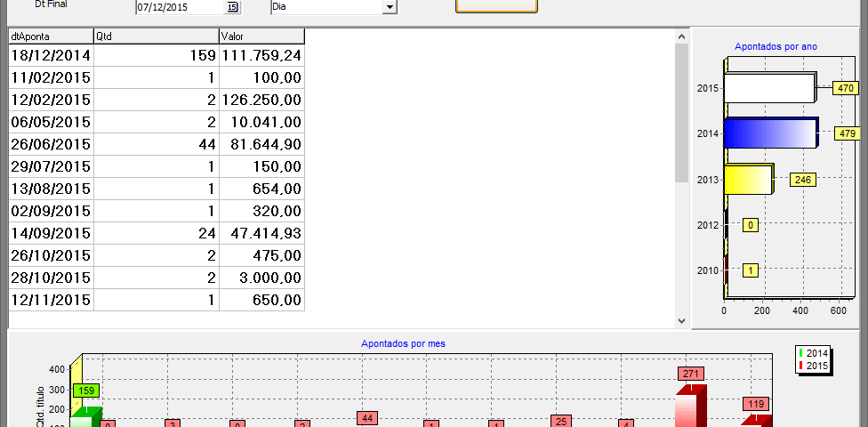This screenshot has height=427, width=868.
Task: Select the 18/12/2014 table row
Action: click(x=51, y=55)
